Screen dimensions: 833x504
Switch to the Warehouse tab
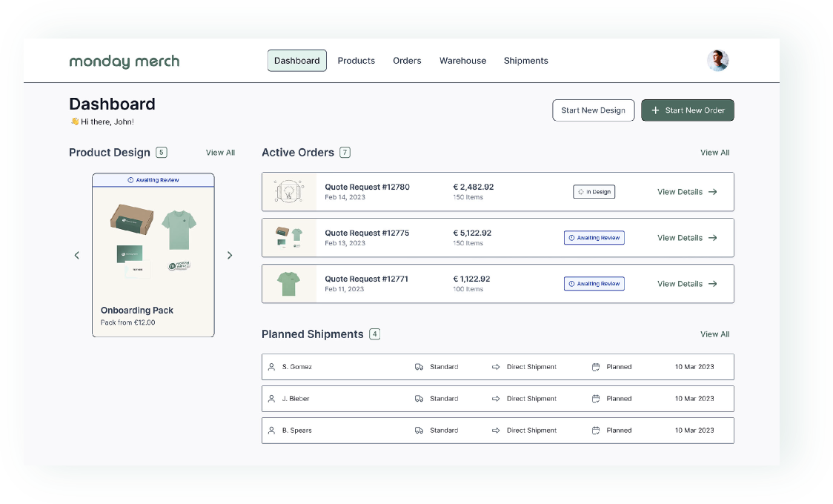462,61
